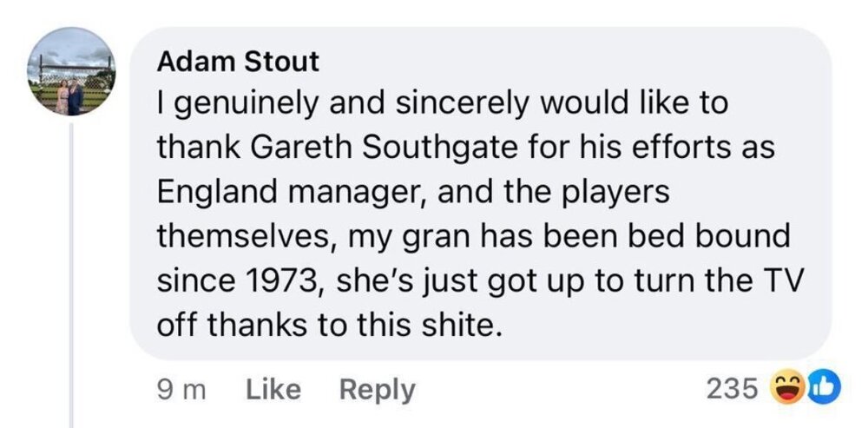Viewport: 868px width, 428px height.
Task: Reply to Adam Stout's comment
Action: (x=378, y=390)
